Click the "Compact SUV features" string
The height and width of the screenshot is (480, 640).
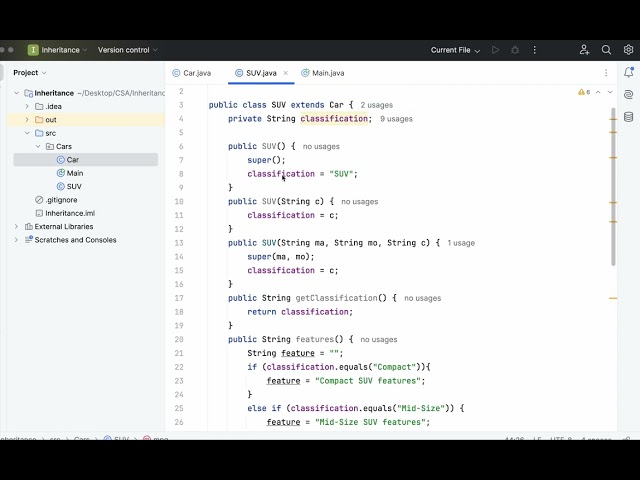pos(367,381)
